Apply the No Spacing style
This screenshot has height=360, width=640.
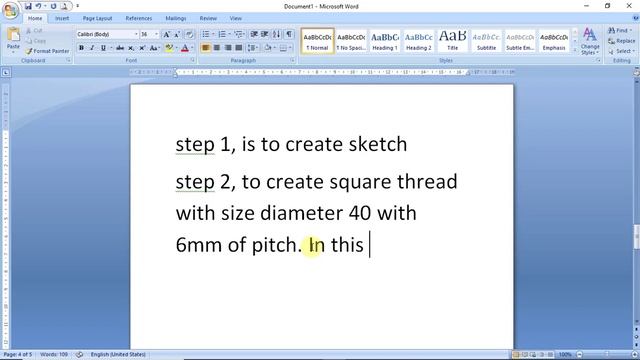pyautogui.click(x=351, y=41)
